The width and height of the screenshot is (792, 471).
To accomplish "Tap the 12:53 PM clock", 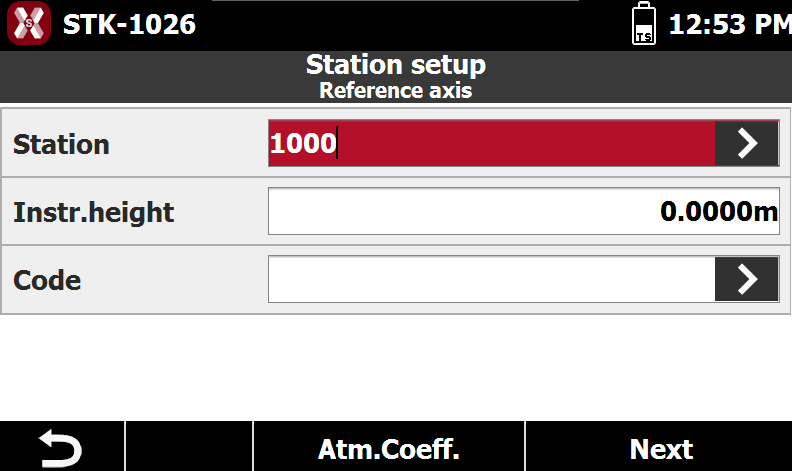I will pos(730,24).
